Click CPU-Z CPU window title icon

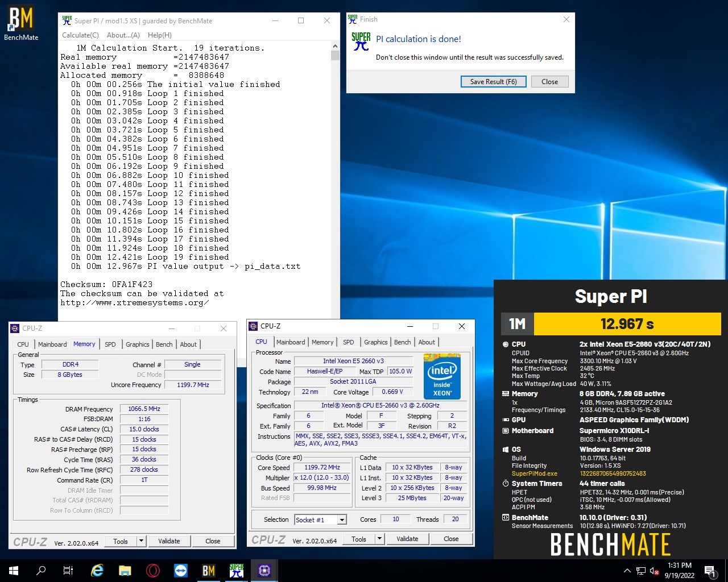click(x=254, y=326)
